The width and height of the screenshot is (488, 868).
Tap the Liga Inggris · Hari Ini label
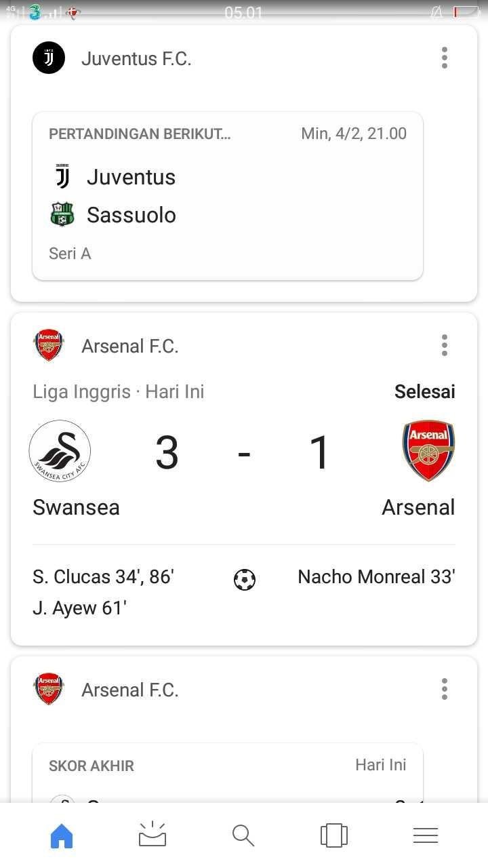[x=119, y=391]
